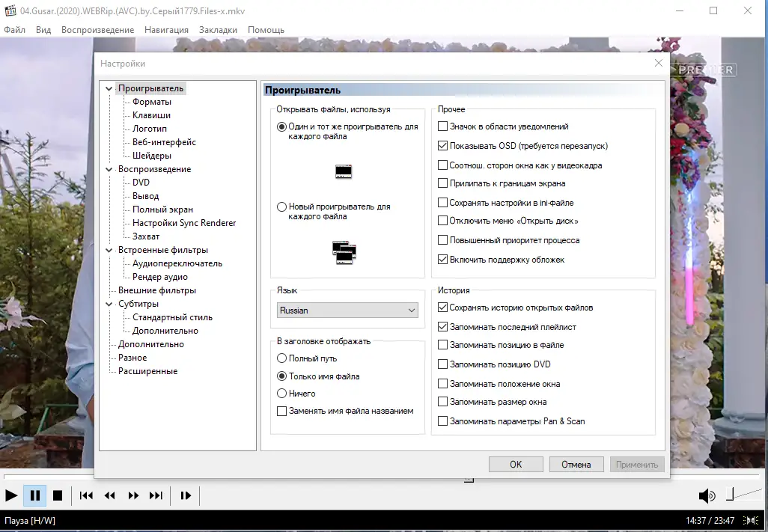Enable 'Запоминать размер окна' checkbox
Viewport: 768px width, 532px height.
tap(493, 402)
